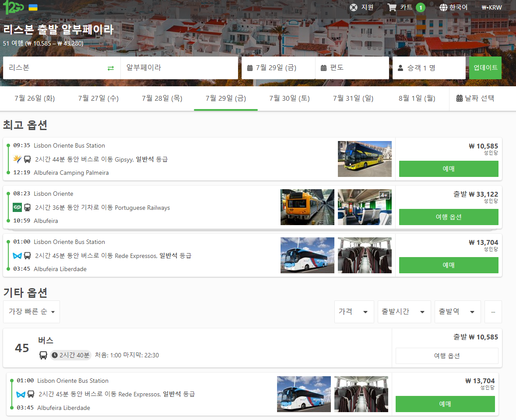Expand the 가격 filter dropdown
Image resolution: width=516 pixels, height=420 pixels.
point(354,312)
